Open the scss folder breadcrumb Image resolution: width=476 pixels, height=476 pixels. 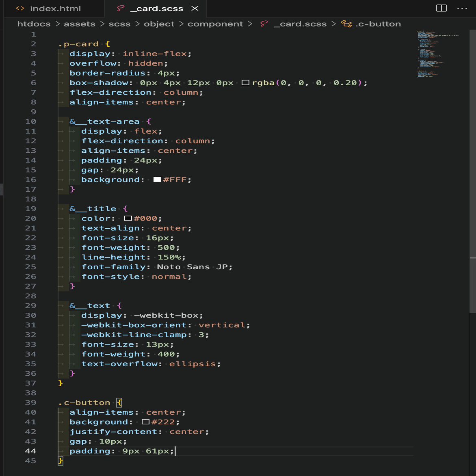119,24
